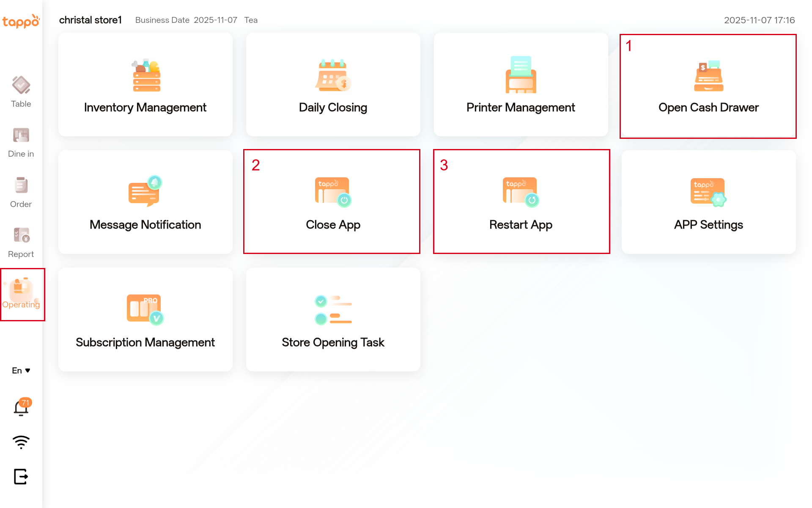This screenshot has height=508, width=812.
Task: Click the Open Cash Drawer tile
Action: click(708, 86)
